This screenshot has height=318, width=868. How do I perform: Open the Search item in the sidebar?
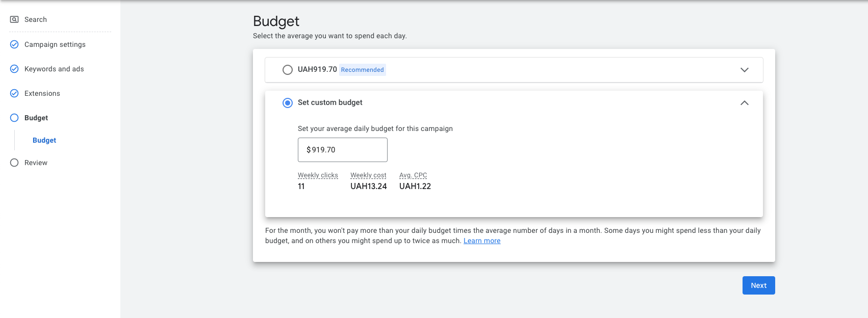pyautogui.click(x=36, y=19)
